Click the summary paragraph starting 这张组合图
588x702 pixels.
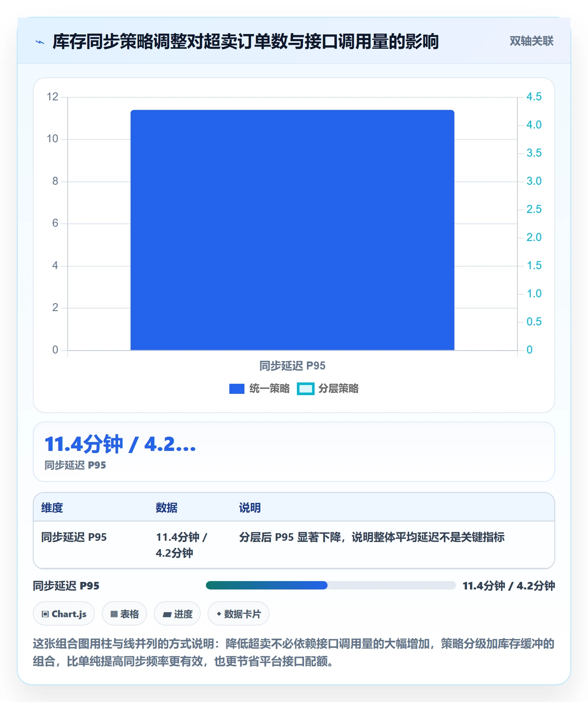click(294, 652)
